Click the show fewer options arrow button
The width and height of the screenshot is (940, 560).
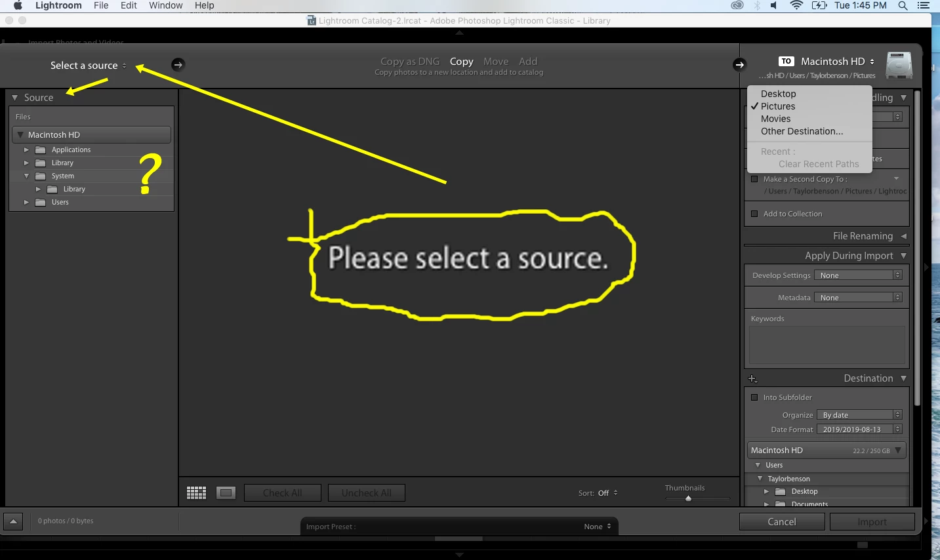(x=13, y=521)
